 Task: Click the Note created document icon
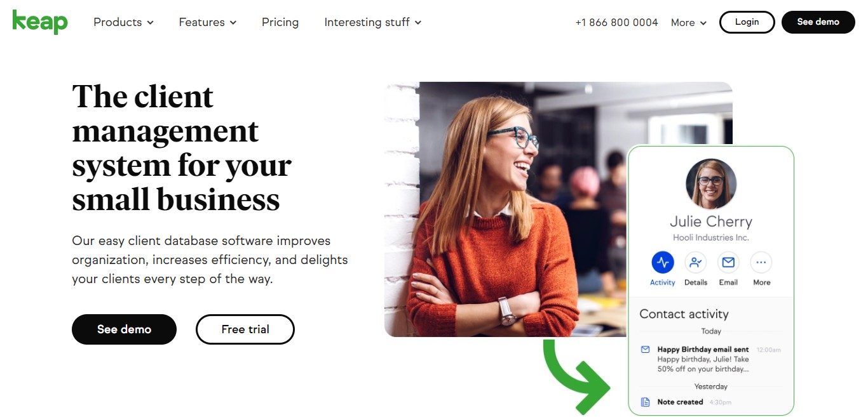[646, 402]
